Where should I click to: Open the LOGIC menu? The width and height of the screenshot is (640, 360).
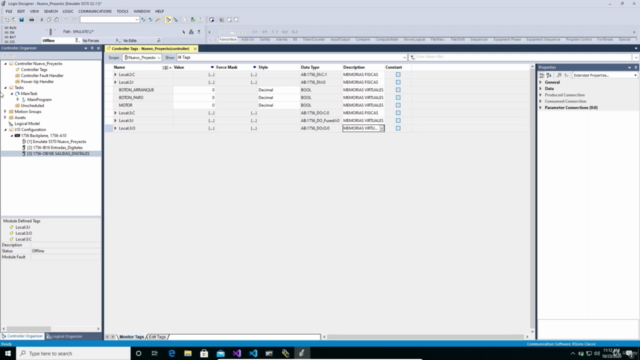68,11
